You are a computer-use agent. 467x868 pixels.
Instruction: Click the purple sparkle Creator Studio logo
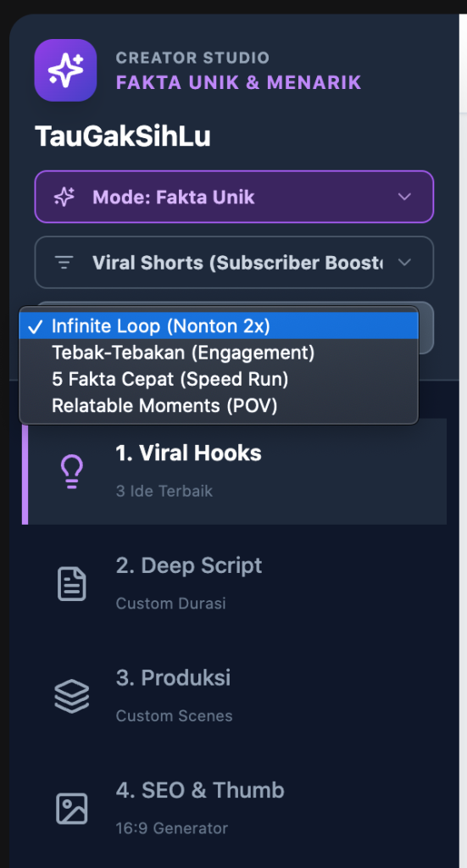pos(65,70)
